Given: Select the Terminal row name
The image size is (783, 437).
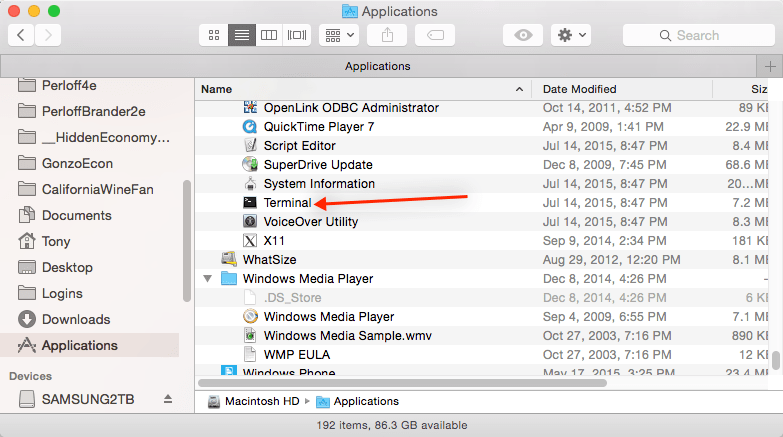Looking at the screenshot, I should click(x=287, y=203).
